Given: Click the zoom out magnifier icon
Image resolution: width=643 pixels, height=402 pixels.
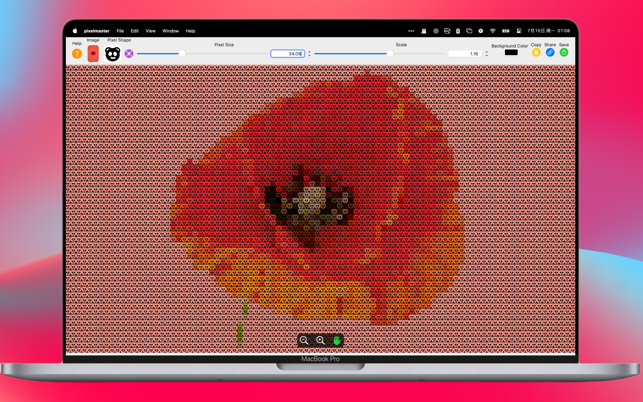Looking at the screenshot, I should tap(304, 340).
